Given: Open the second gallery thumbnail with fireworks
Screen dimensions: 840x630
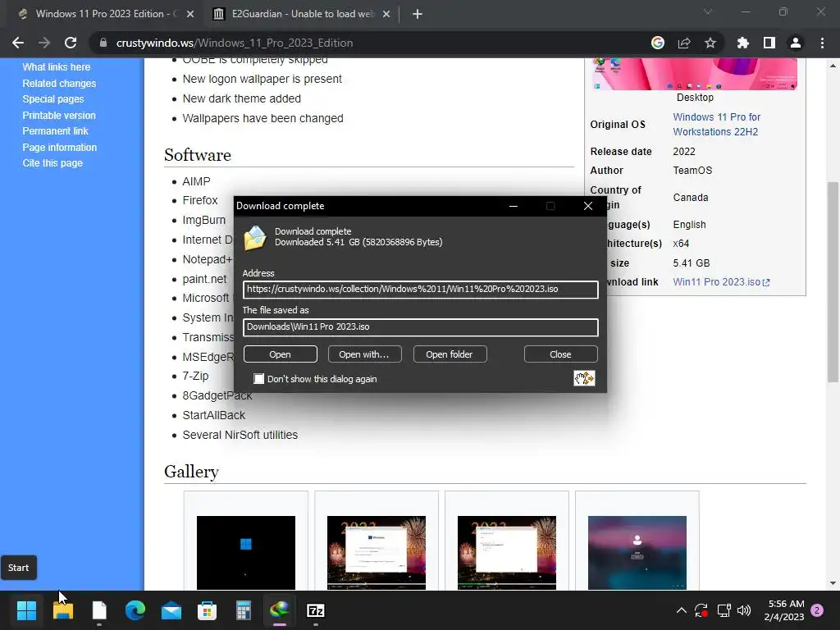Looking at the screenshot, I should (376, 552).
